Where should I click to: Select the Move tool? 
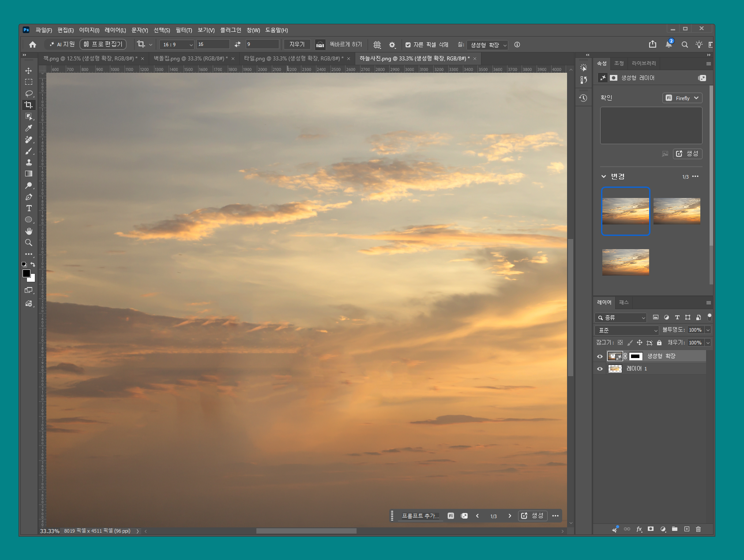(x=29, y=71)
